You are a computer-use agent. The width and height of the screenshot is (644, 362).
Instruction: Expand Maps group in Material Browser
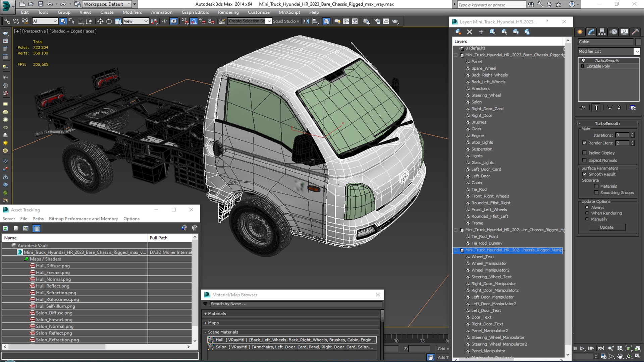205,323
